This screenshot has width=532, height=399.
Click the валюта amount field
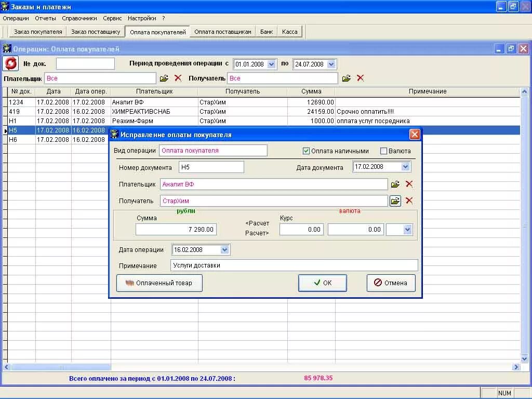click(356, 230)
